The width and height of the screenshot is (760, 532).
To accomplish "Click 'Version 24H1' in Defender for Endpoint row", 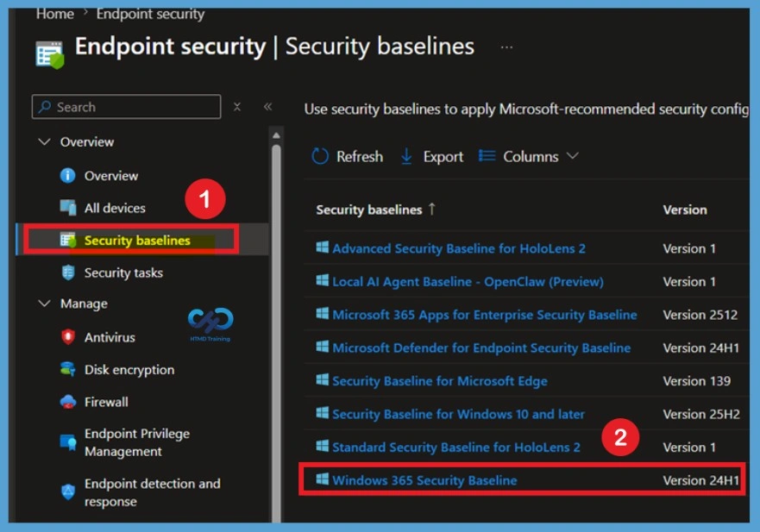I will click(x=700, y=347).
